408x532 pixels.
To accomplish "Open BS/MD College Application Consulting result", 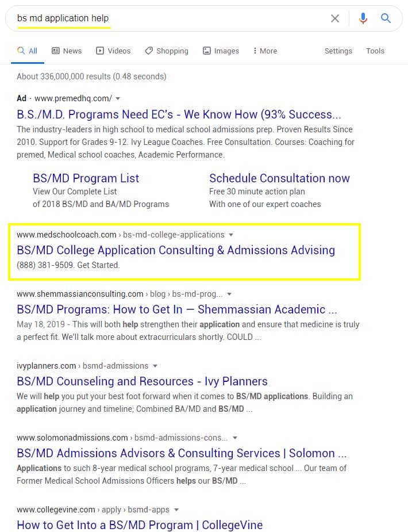I will (175, 250).
